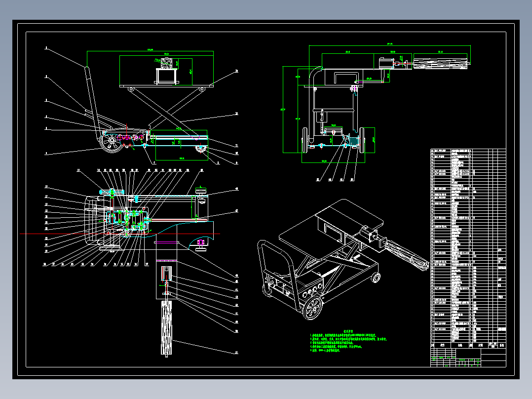Select the left wheel of the front elevation

coord(304,140)
